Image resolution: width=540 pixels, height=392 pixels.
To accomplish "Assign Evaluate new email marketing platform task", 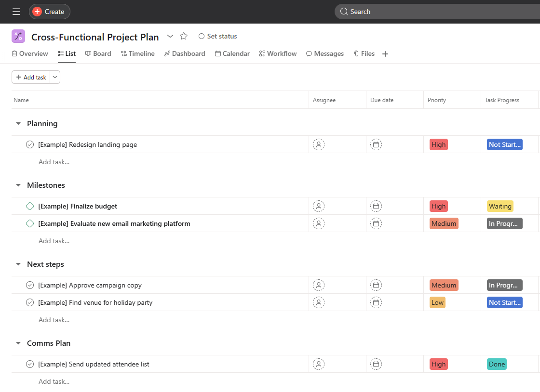I will tap(319, 223).
